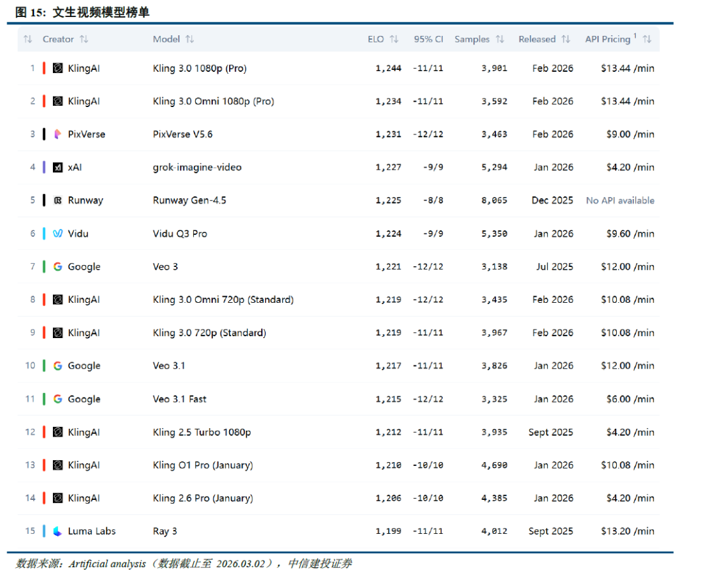Select the Runway Gen-4.5 model name
Screen dimensions: 705x588
(189, 200)
